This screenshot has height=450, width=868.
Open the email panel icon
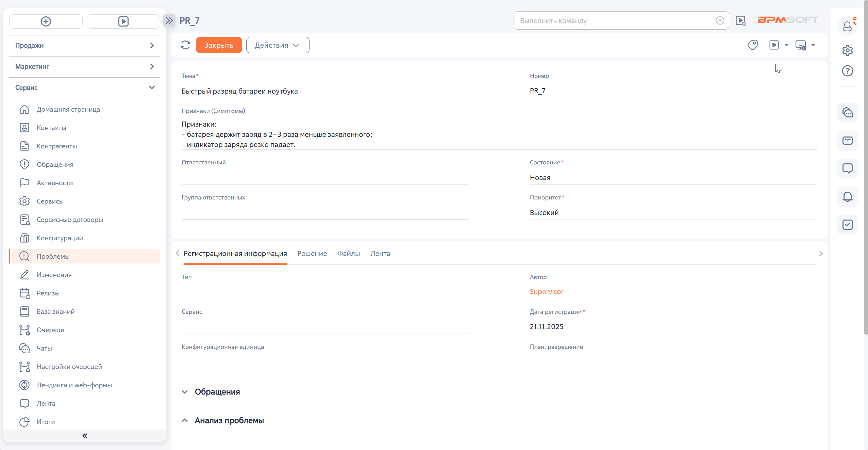[x=847, y=141]
